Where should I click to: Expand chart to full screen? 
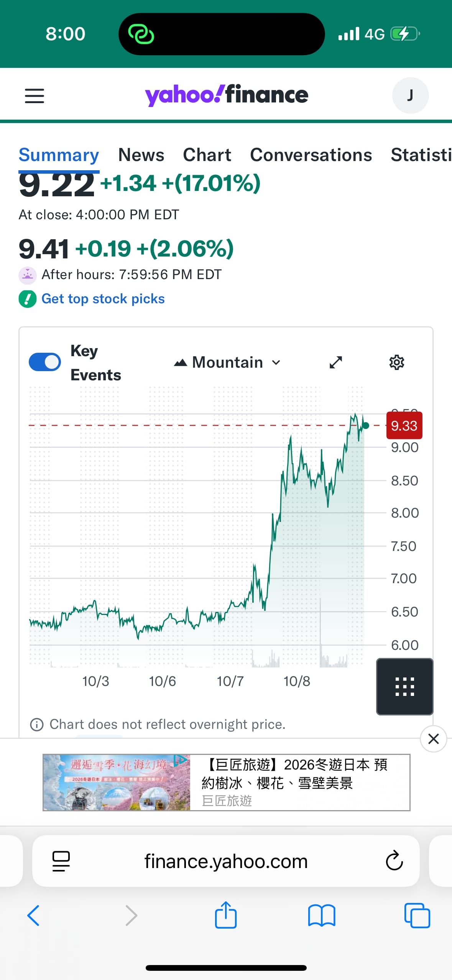(335, 362)
